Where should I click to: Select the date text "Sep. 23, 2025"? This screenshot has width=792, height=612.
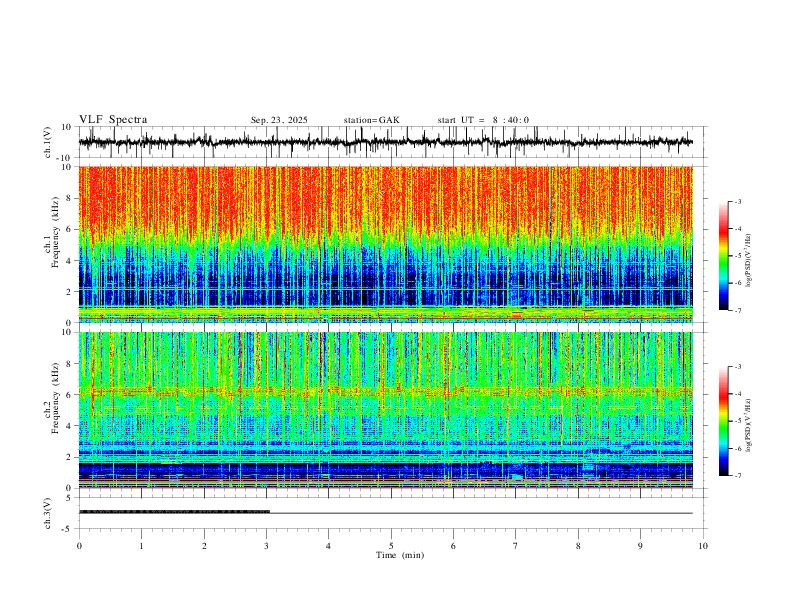point(279,120)
